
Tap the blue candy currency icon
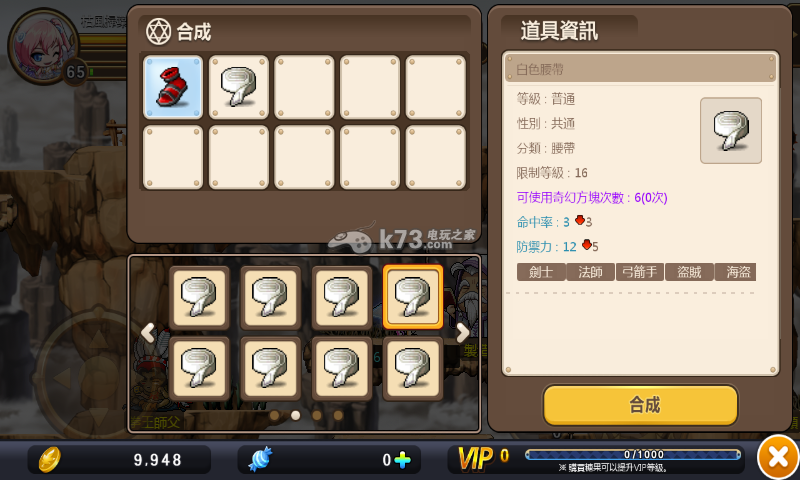261,459
